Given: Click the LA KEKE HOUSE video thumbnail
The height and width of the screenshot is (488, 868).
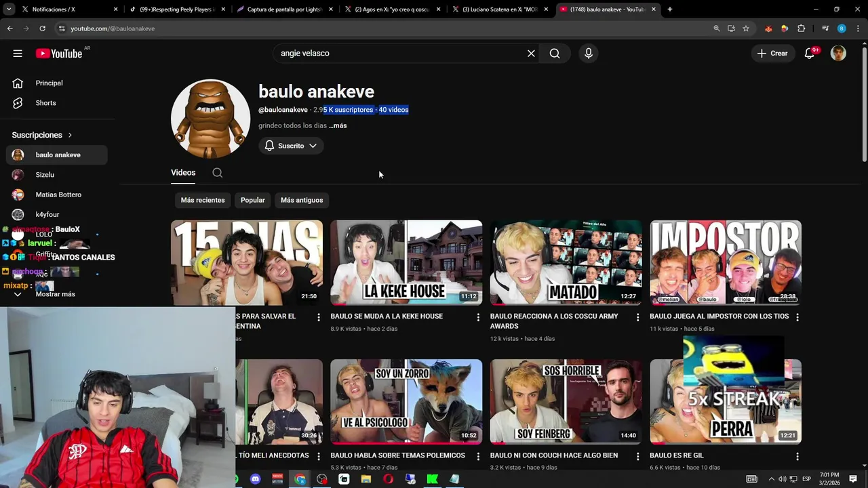Looking at the screenshot, I should point(406,262).
